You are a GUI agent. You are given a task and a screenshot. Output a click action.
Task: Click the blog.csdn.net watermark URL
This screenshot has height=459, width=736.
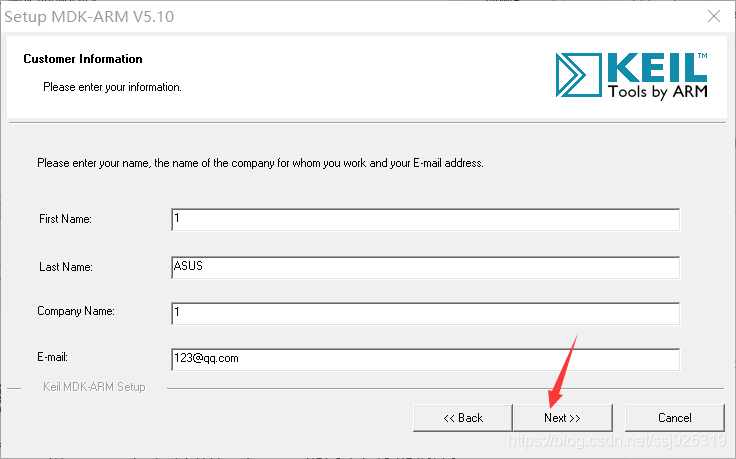point(617,440)
